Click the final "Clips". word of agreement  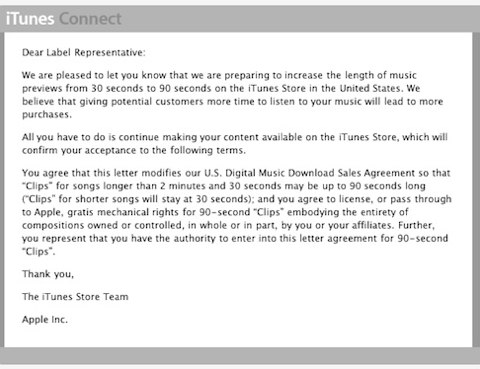pyautogui.click(x=39, y=251)
